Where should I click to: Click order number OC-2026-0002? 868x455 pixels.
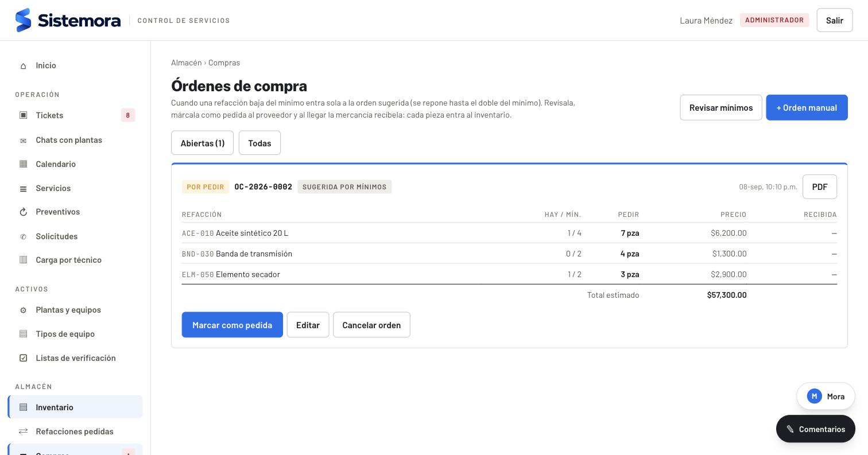[263, 187]
